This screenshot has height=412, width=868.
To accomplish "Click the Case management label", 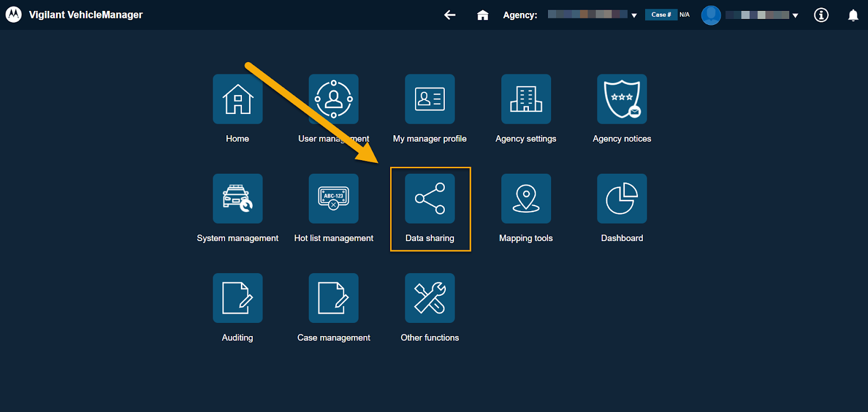I will coord(334,338).
